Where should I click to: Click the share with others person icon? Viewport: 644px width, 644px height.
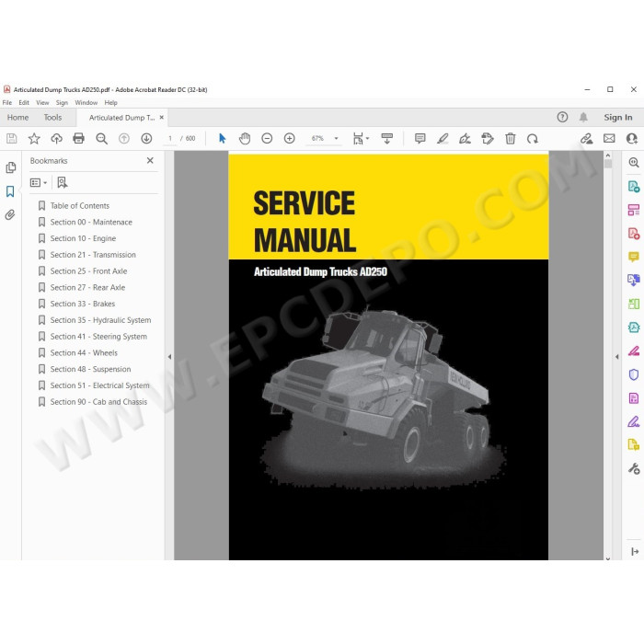pos(632,139)
